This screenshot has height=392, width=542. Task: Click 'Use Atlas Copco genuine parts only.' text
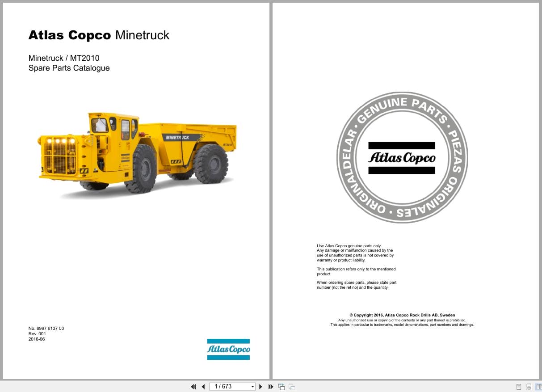(349, 246)
